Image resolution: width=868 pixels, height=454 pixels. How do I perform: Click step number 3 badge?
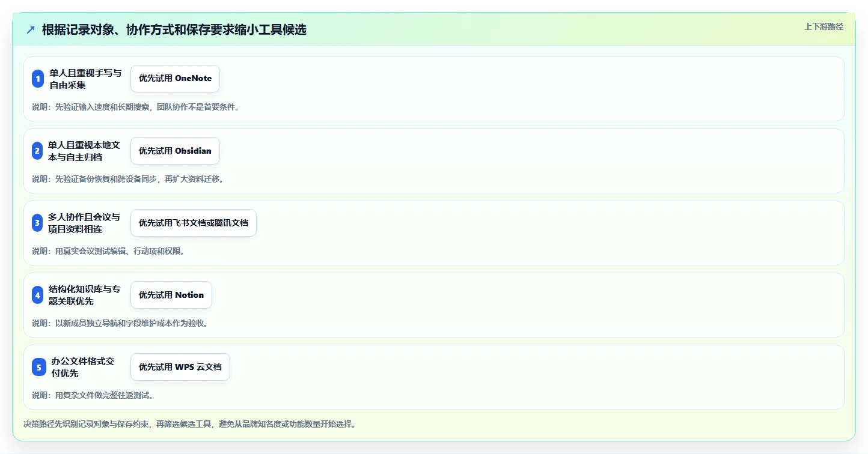coord(38,223)
